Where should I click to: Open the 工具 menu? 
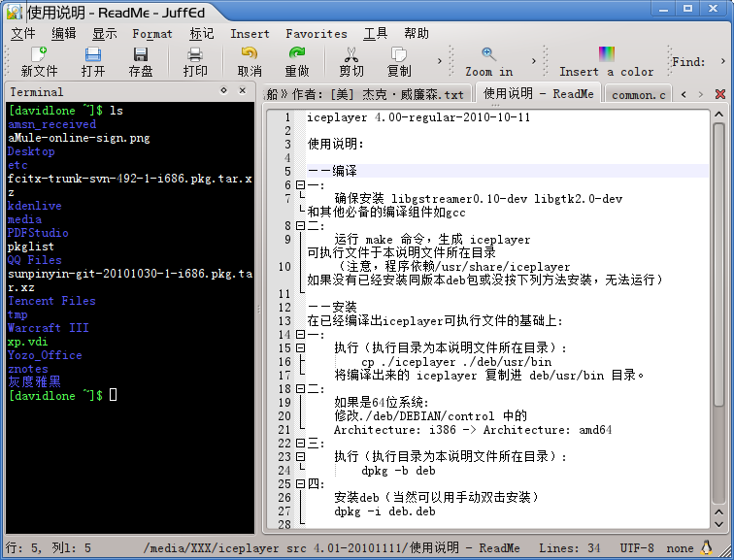pyautogui.click(x=376, y=34)
